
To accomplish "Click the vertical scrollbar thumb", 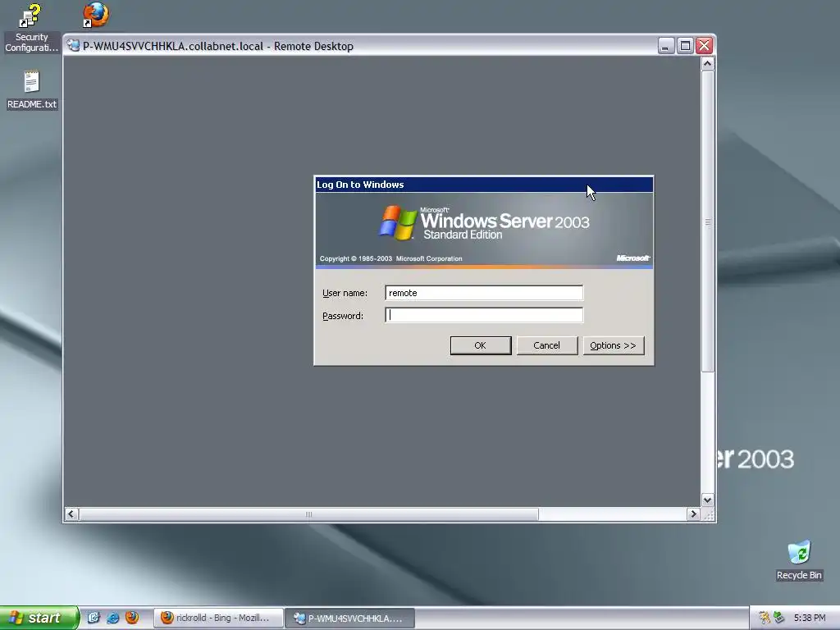I will (x=707, y=221).
